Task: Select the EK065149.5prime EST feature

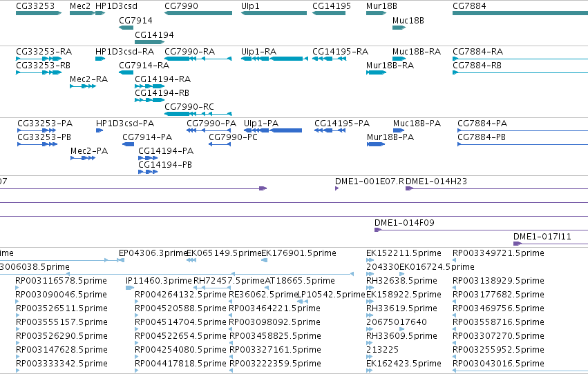Action: 191,260
